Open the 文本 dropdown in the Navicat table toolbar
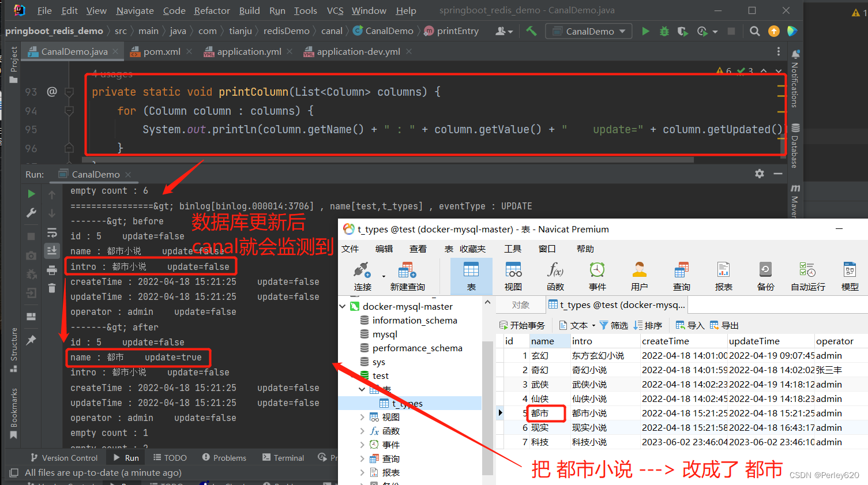 (x=577, y=325)
